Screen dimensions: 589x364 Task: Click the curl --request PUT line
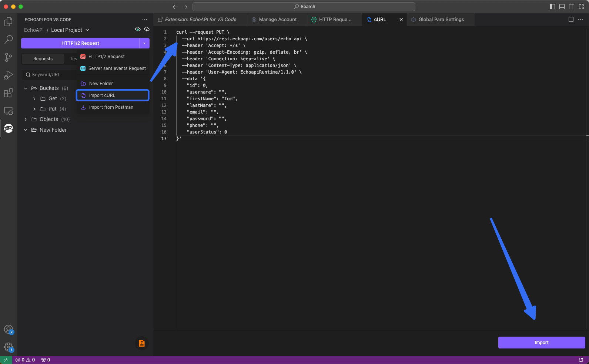click(x=203, y=32)
